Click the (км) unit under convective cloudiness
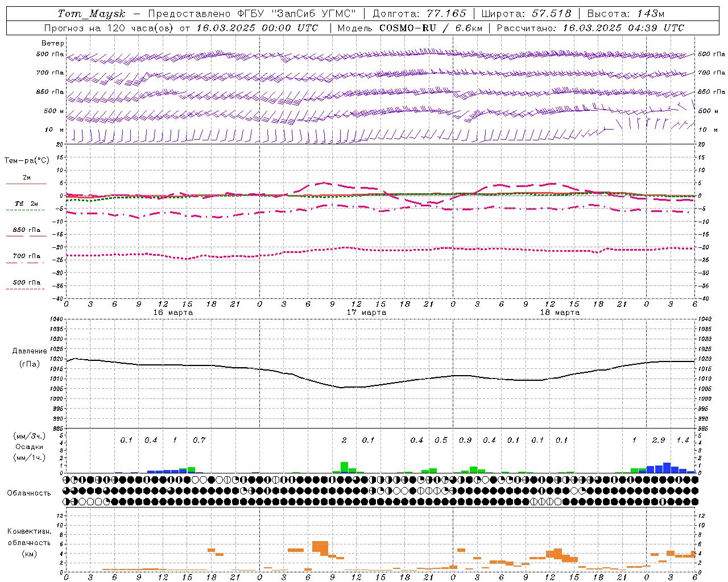Screen dimensions: 728x582 click(x=29, y=554)
